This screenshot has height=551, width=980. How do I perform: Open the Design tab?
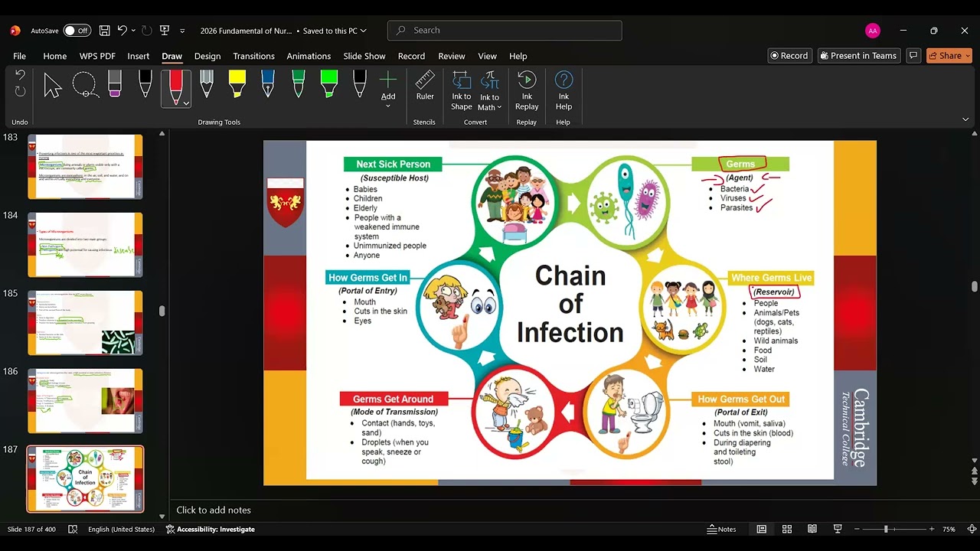point(207,56)
